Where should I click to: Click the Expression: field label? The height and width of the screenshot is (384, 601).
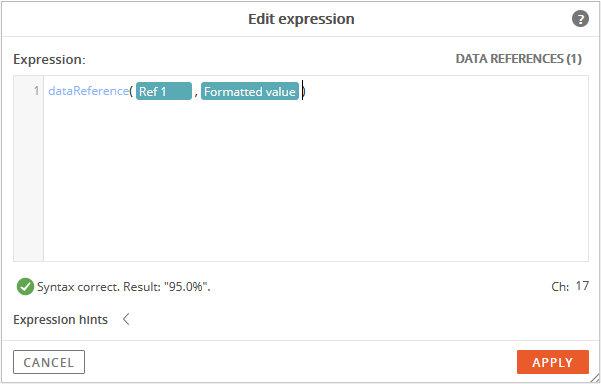pyautogui.click(x=49, y=59)
